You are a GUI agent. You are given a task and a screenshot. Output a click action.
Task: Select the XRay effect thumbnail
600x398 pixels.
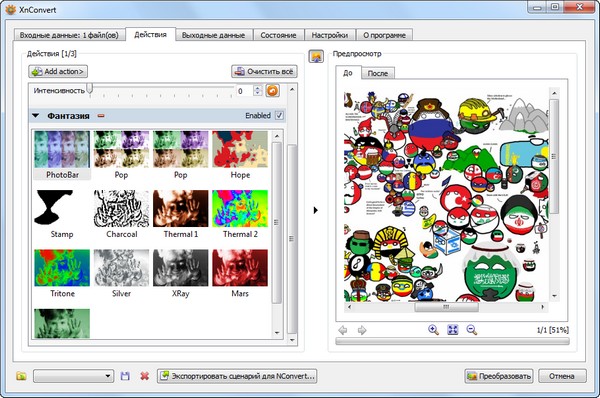(181, 274)
